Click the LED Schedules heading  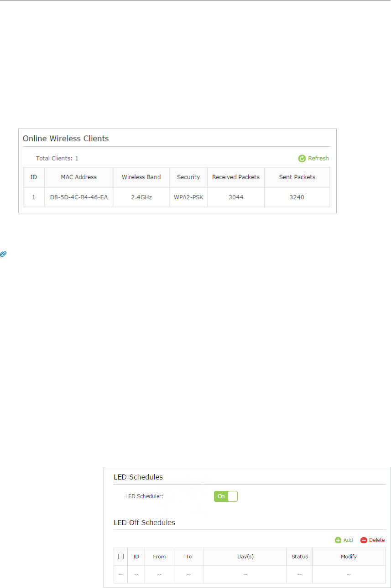point(138,477)
